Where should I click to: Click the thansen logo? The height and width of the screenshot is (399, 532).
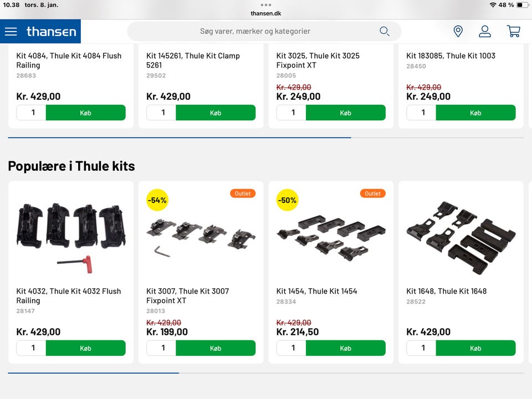coord(51,32)
